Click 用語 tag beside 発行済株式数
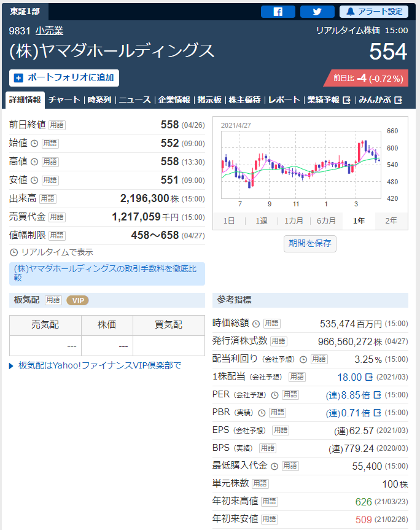 pos(278,341)
